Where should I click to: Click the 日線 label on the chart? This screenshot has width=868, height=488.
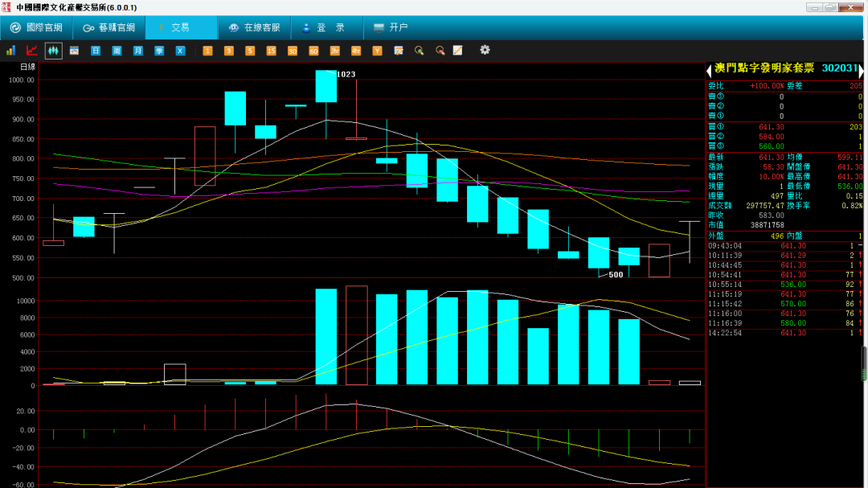[x=27, y=67]
